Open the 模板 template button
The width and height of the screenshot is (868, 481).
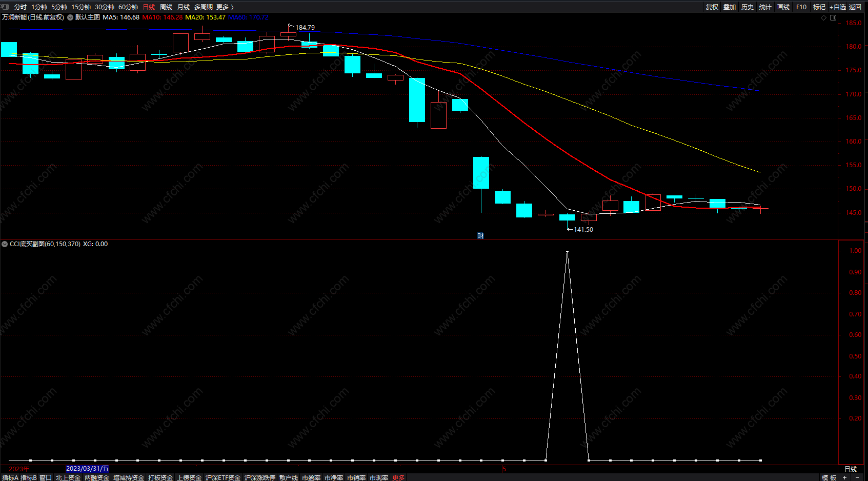(829, 477)
